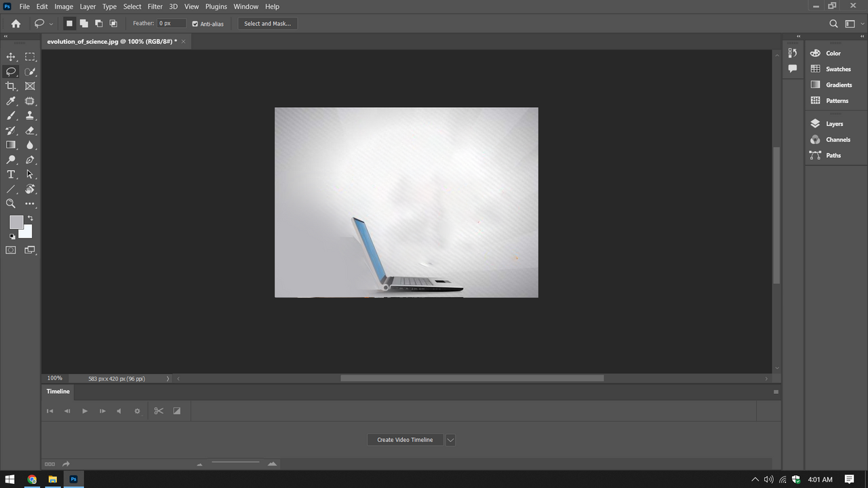Enable Subtract from Selection mode
The width and height of the screenshot is (868, 488).
coord(98,23)
